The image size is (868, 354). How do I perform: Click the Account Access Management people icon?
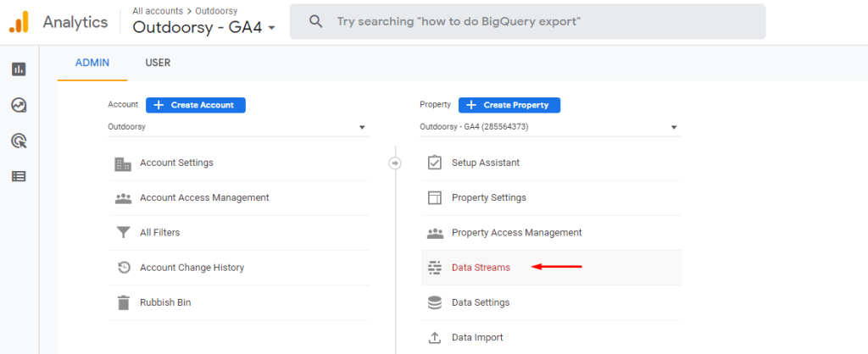click(123, 198)
